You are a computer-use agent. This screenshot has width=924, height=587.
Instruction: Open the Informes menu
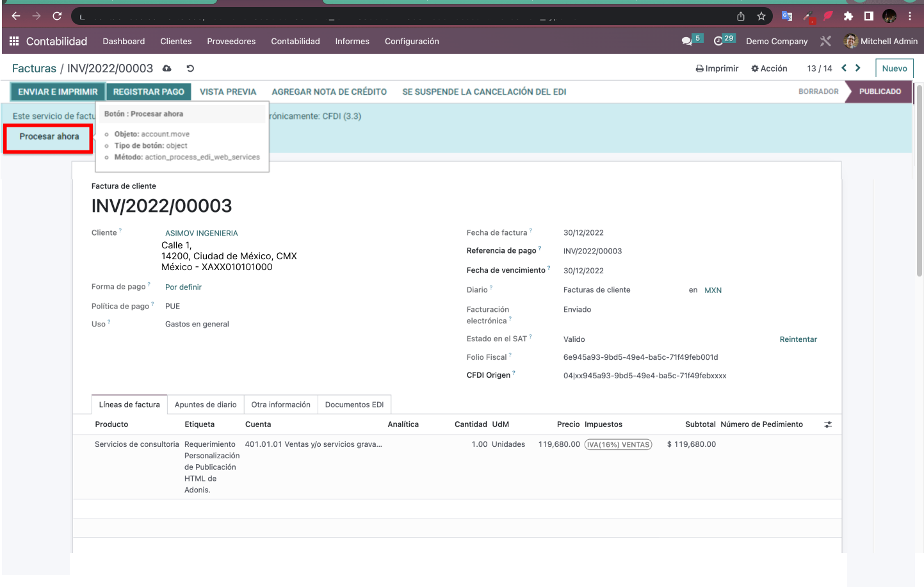pyautogui.click(x=352, y=41)
